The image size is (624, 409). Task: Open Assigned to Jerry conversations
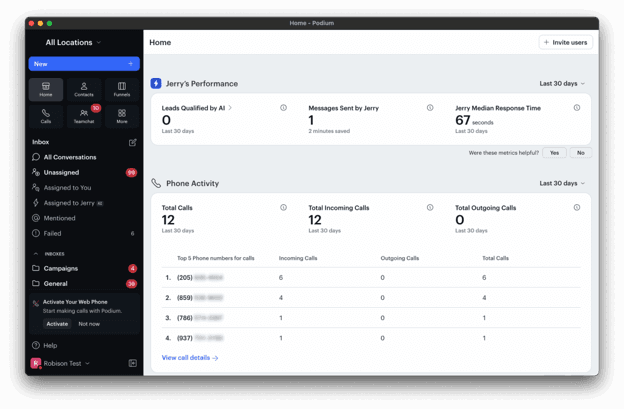(x=84, y=203)
